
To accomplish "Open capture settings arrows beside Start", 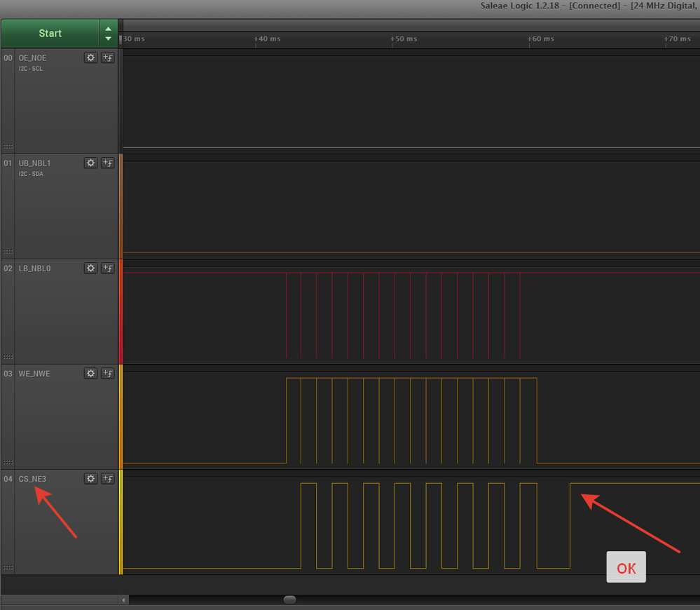I will (x=109, y=34).
